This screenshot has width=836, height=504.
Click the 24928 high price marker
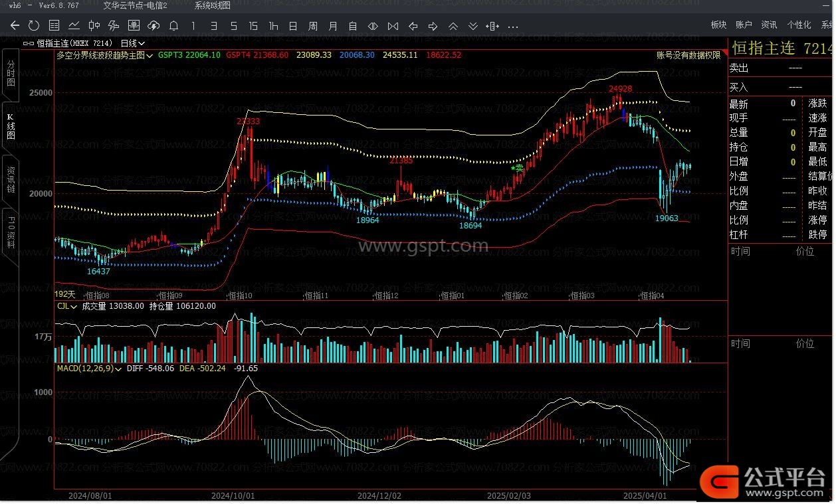pos(620,88)
